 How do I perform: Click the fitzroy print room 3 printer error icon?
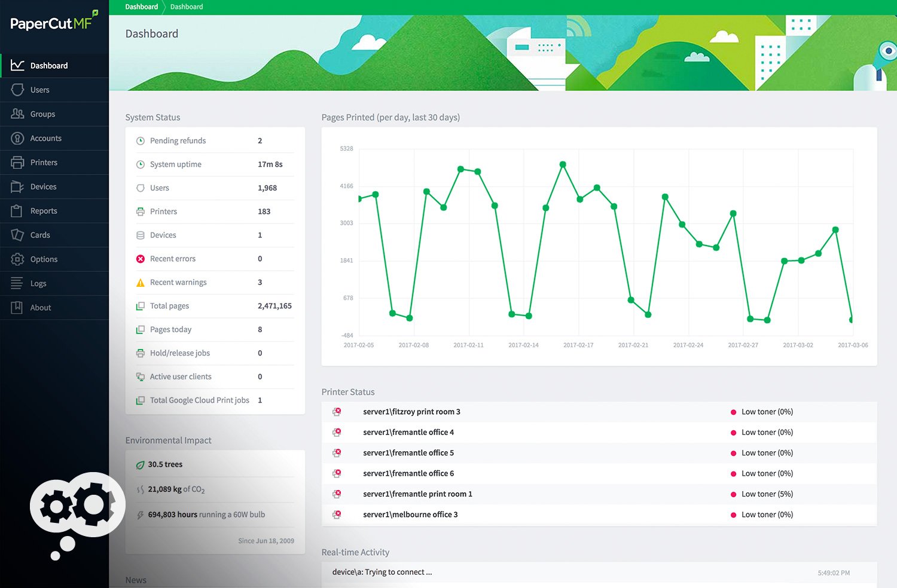click(337, 412)
